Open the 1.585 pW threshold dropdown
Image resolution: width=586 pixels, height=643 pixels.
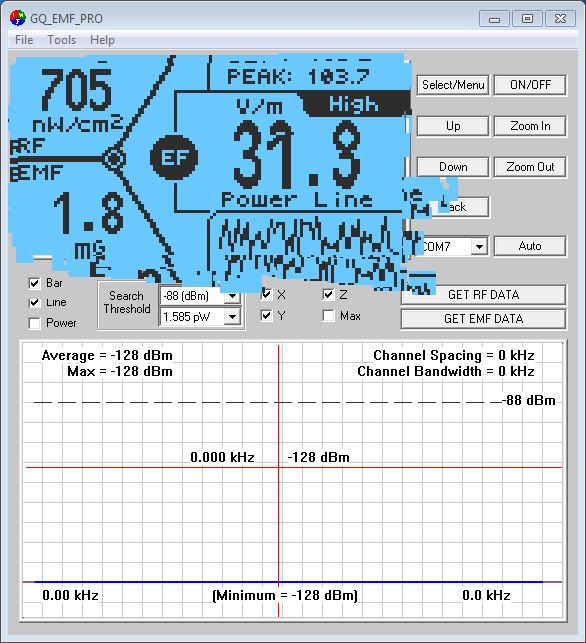[x=233, y=317]
